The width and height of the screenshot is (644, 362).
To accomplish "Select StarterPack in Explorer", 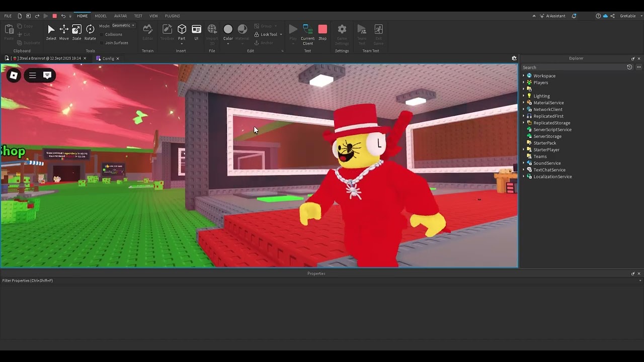I will point(544,143).
